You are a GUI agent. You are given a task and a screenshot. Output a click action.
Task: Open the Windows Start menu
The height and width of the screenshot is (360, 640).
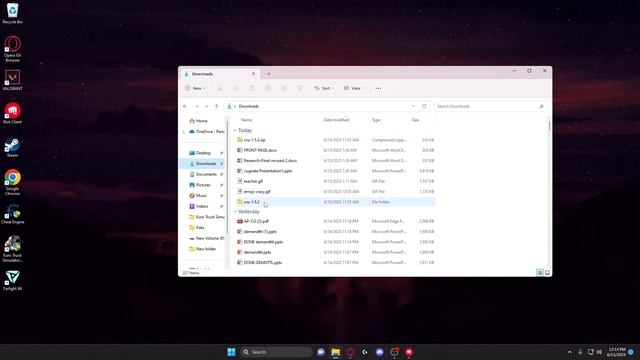tap(231, 352)
